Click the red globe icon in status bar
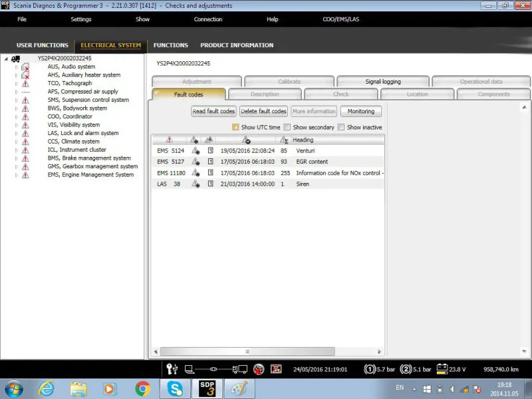The width and height of the screenshot is (532, 399). pyautogui.click(x=259, y=369)
